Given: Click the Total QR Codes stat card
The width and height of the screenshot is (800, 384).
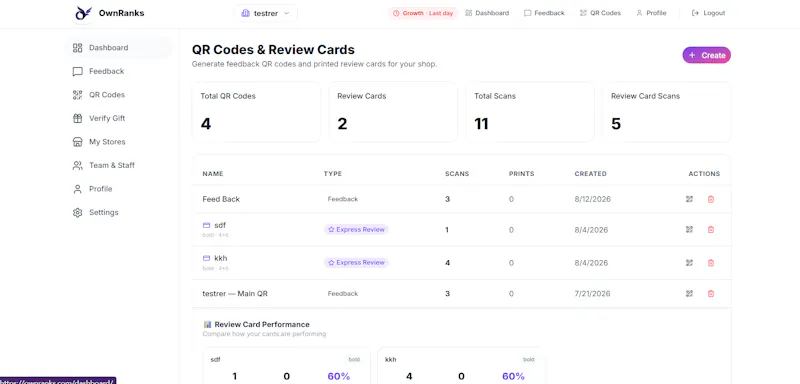Looking at the screenshot, I should 256,112.
